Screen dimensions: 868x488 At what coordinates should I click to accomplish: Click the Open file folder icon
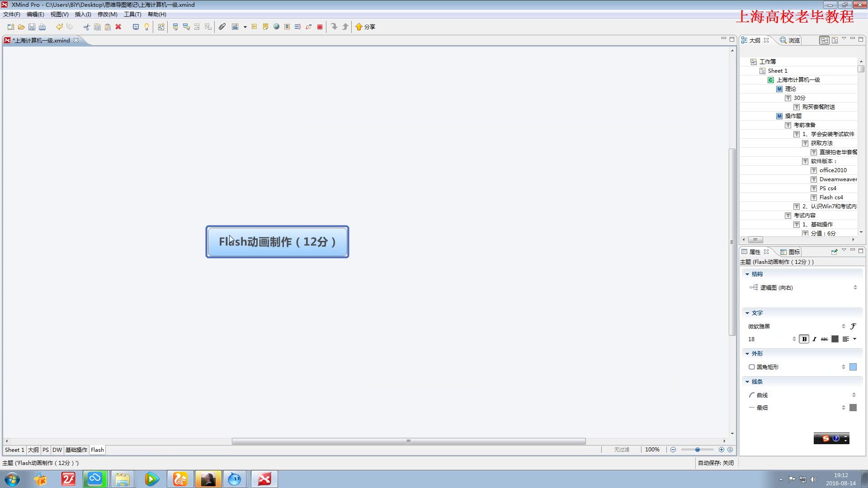tap(21, 27)
